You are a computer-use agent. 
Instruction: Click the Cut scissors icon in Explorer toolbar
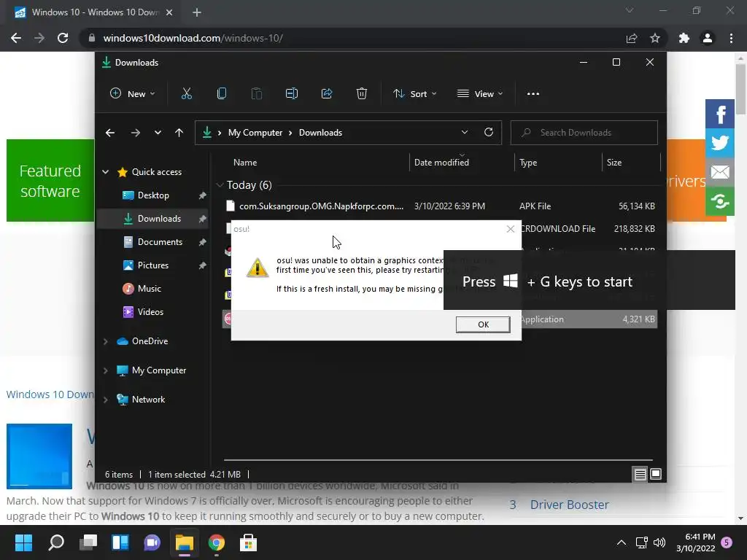(186, 94)
